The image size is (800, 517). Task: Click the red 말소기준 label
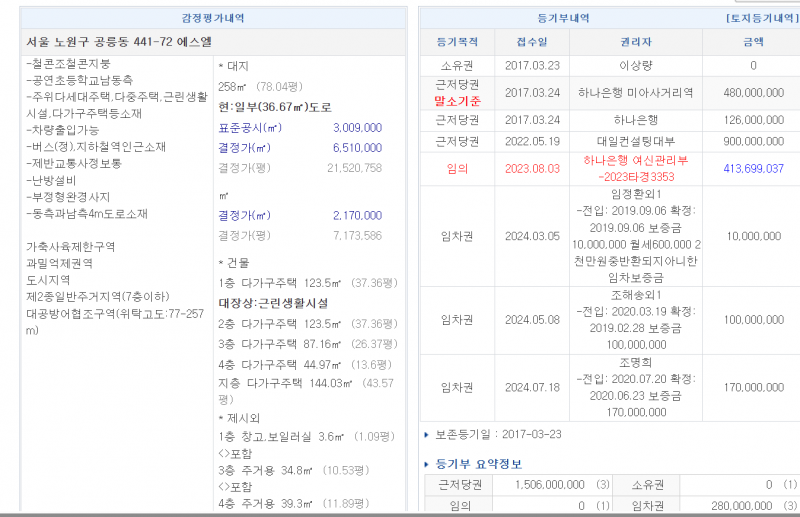(x=458, y=101)
